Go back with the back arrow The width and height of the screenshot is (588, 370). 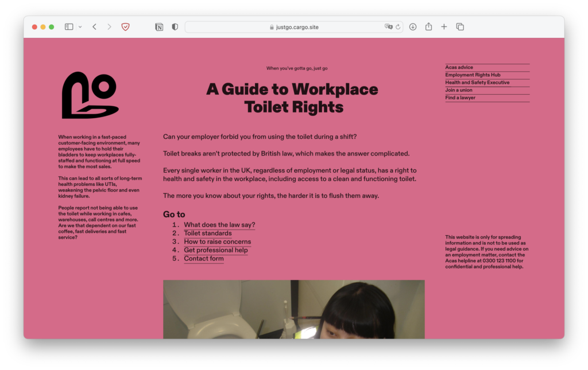tap(95, 27)
